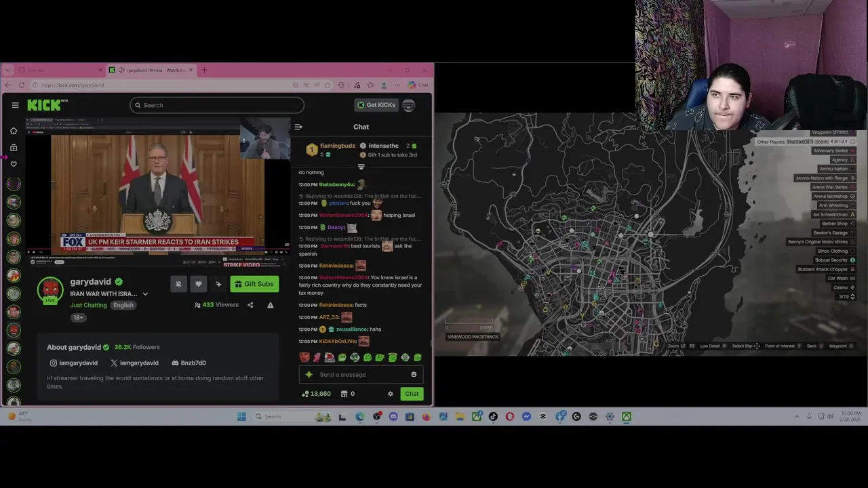868x488 pixels.
Task: Open the Browse icon in Kick sidebar
Action: (14, 147)
